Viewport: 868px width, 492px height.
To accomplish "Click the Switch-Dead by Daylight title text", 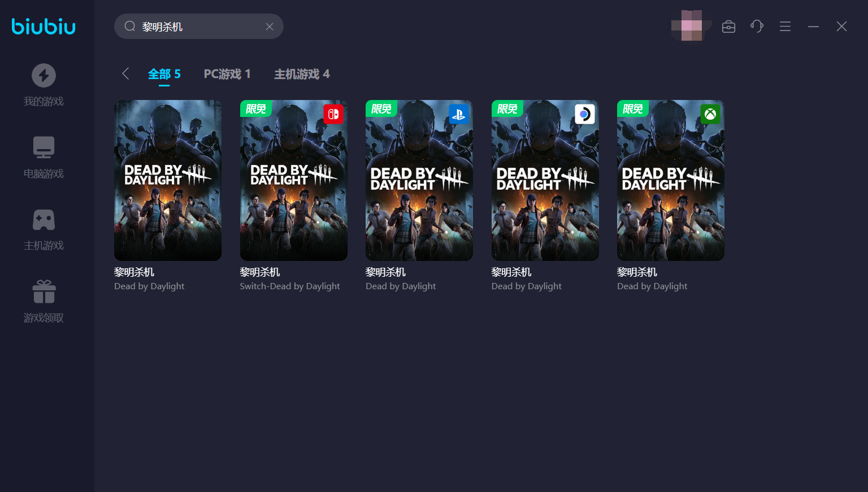I will pos(289,286).
